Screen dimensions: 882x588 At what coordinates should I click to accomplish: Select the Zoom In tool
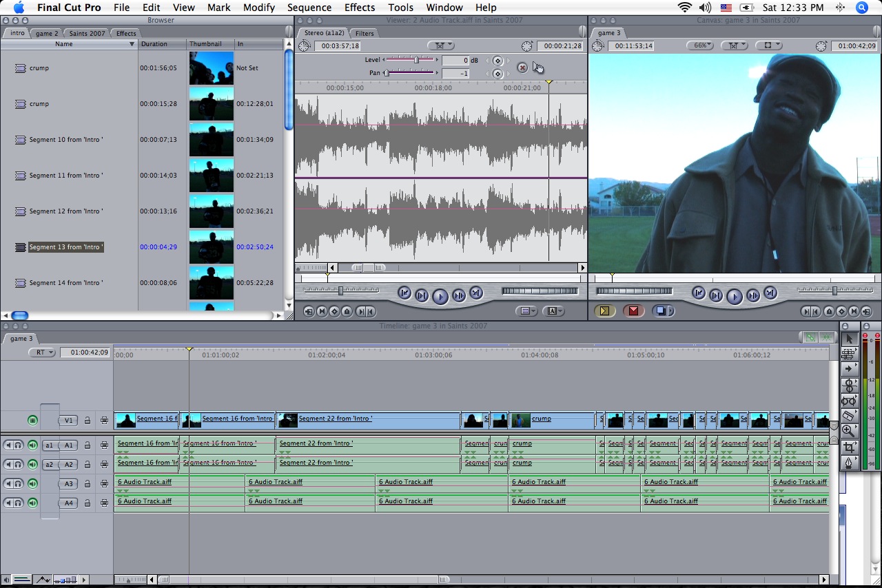tap(849, 431)
